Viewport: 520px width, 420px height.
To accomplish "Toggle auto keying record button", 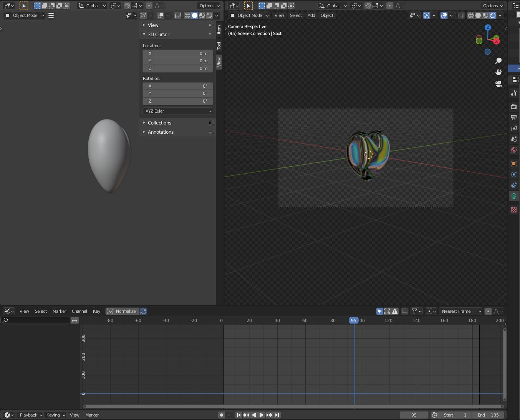I will click(x=222, y=415).
